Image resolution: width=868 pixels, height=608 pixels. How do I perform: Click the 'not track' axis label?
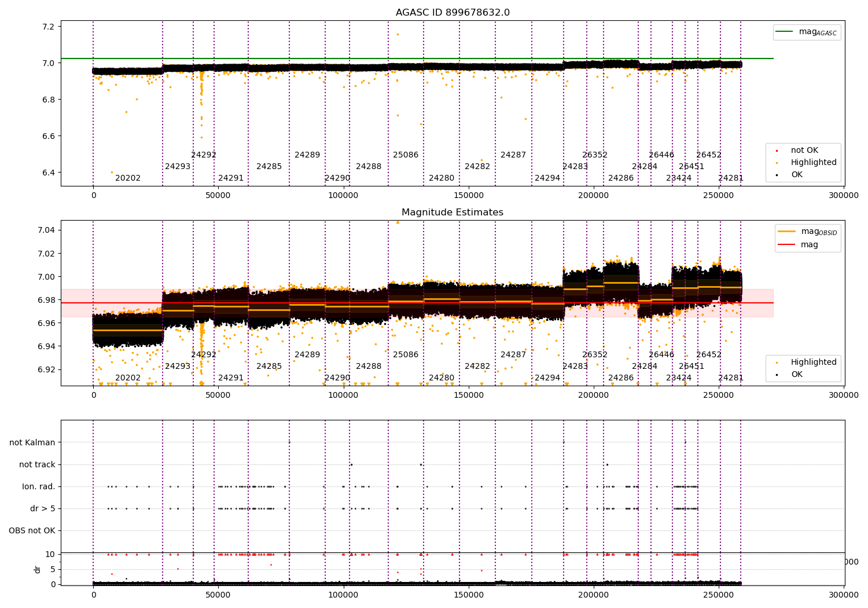pos(37,464)
